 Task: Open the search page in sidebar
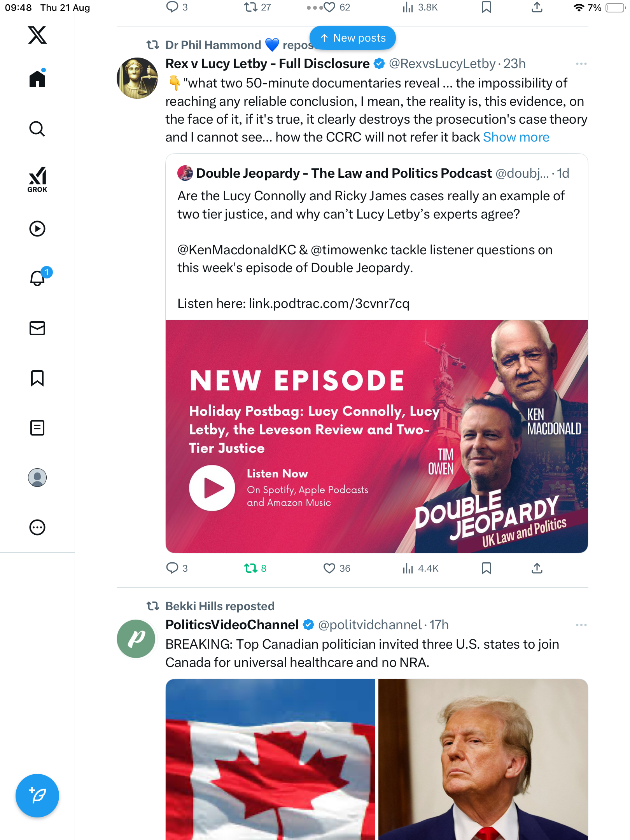37,129
